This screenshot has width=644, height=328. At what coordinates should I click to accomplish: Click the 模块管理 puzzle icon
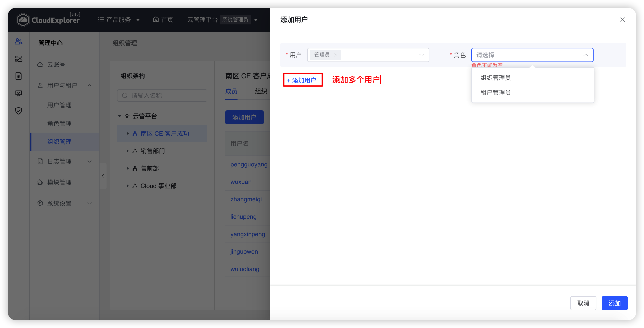tap(40, 182)
